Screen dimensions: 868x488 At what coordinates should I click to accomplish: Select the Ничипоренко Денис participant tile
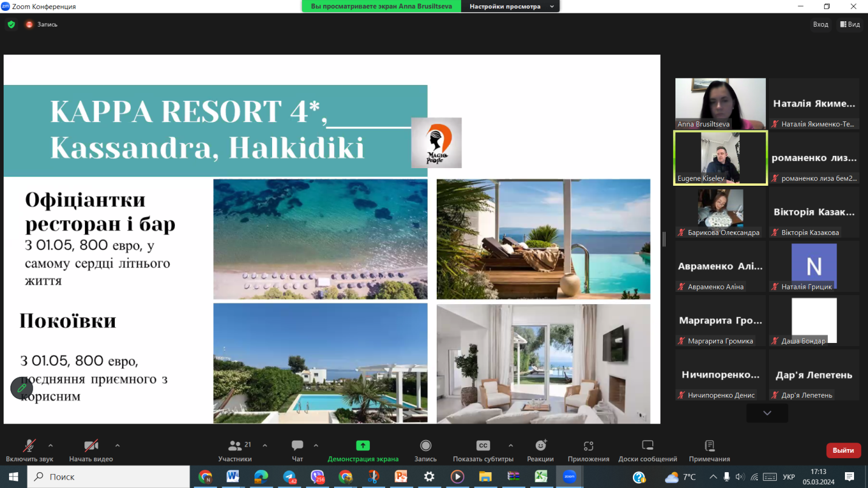click(720, 374)
